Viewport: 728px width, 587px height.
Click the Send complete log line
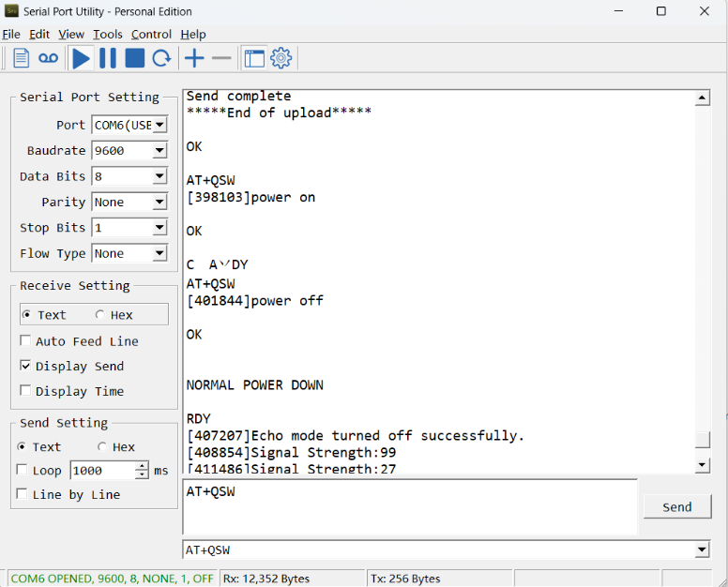pos(238,96)
